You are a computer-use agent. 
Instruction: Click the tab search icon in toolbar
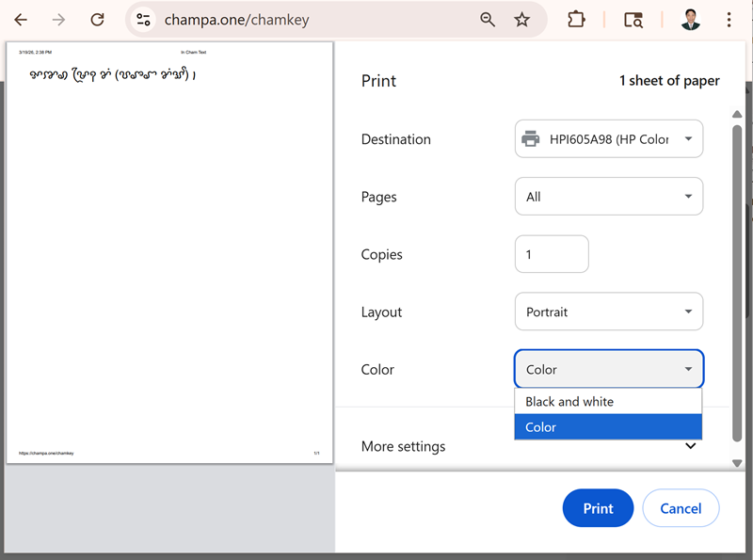point(633,20)
